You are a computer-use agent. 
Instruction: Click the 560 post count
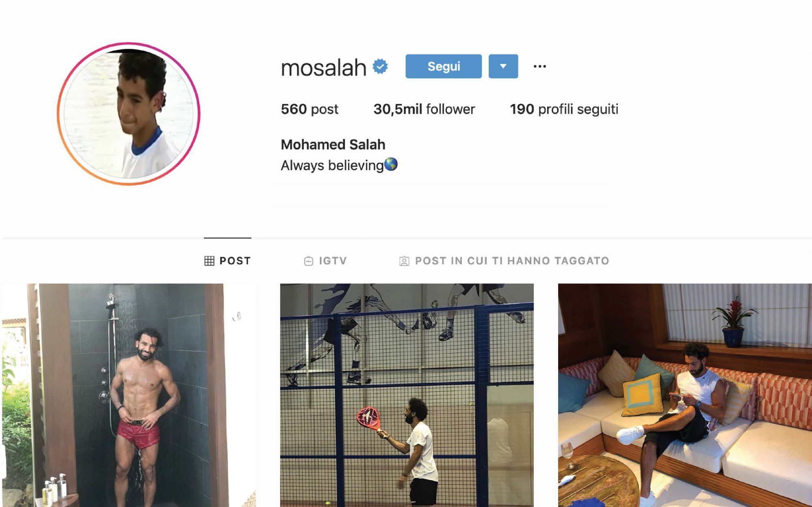310,109
